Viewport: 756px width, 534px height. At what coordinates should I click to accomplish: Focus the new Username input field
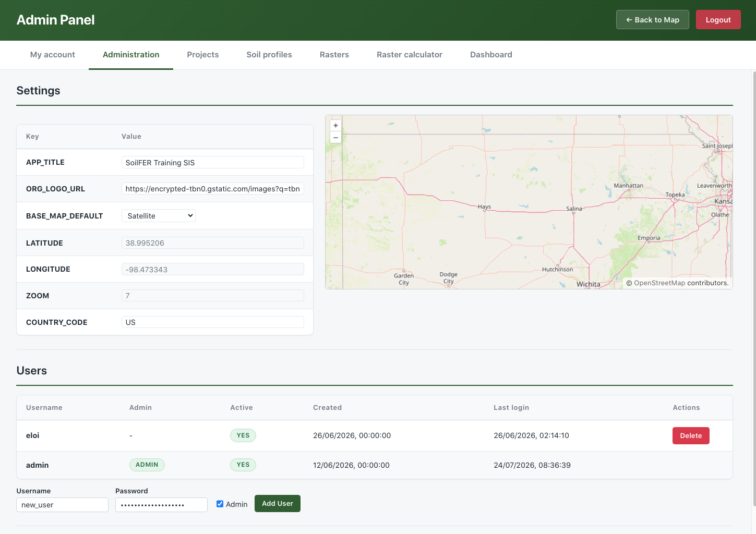(x=63, y=505)
